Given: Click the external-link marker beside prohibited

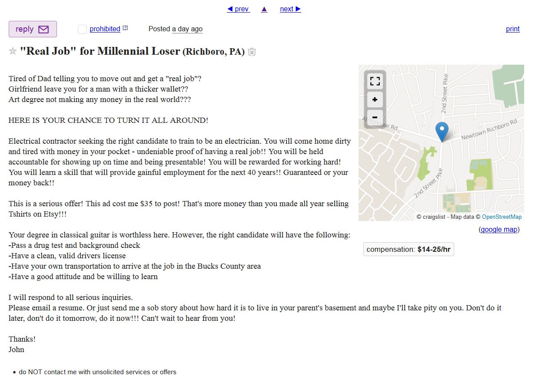Looking at the screenshot, I should tap(125, 26).
